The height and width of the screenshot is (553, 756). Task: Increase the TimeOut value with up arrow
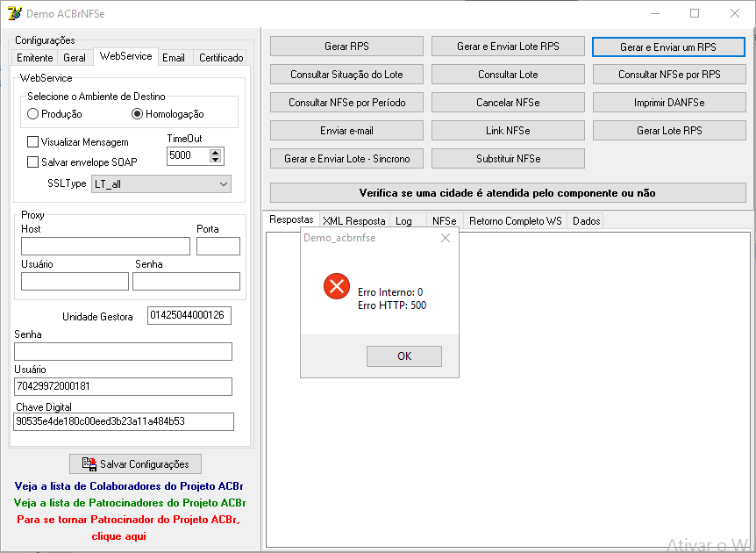pyautogui.click(x=216, y=152)
